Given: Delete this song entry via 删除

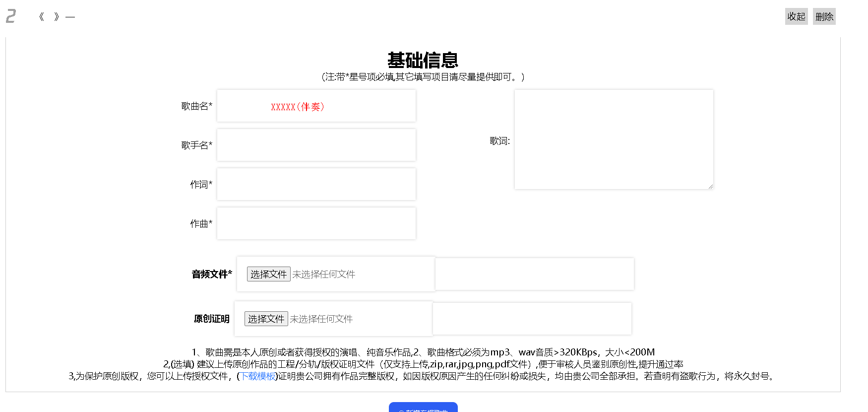Looking at the screenshot, I should click(x=824, y=16).
